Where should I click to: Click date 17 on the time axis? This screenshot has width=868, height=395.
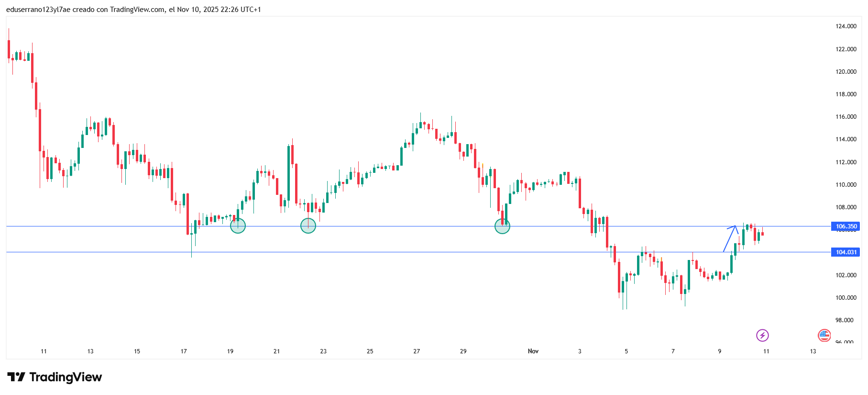(x=184, y=351)
